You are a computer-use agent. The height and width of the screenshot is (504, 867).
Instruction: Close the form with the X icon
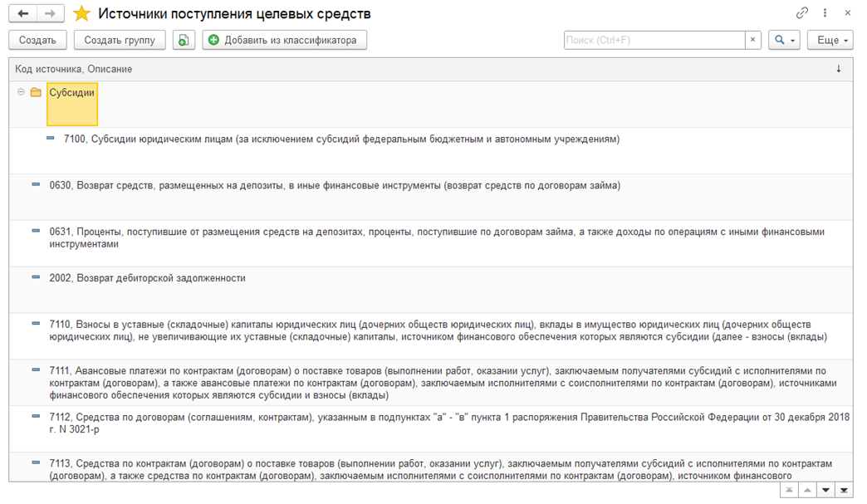847,12
